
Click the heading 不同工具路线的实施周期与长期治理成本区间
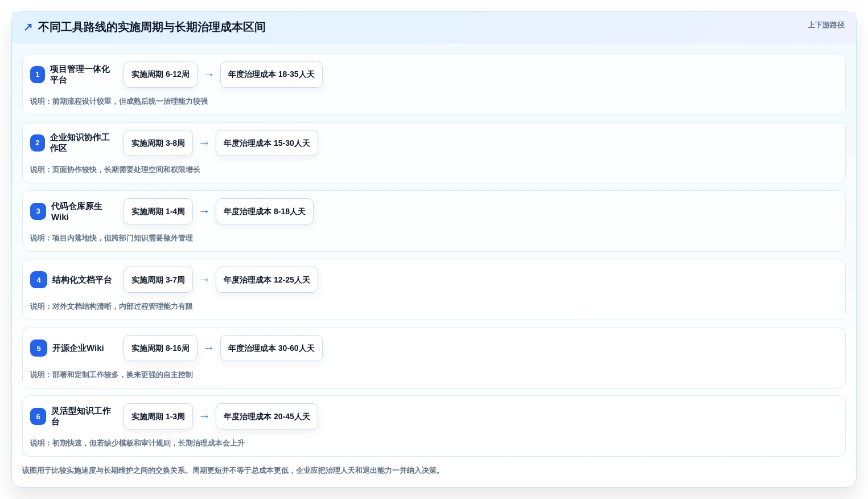pyautogui.click(x=151, y=27)
